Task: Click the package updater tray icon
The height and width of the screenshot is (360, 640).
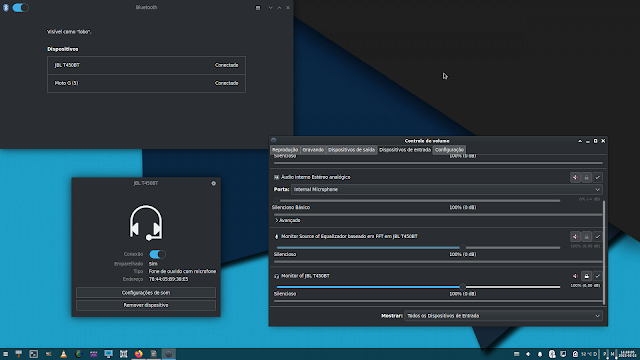Action: click(575, 354)
